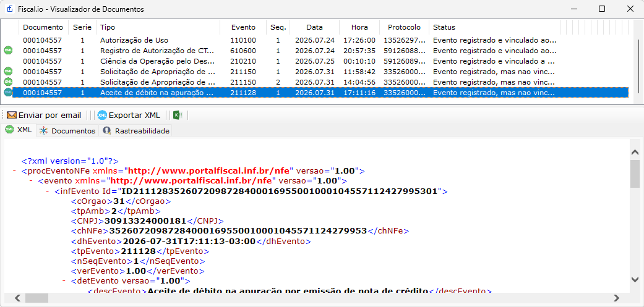Collapse the procEventoNFe XML node
The image size is (644, 307).
(x=15, y=170)
